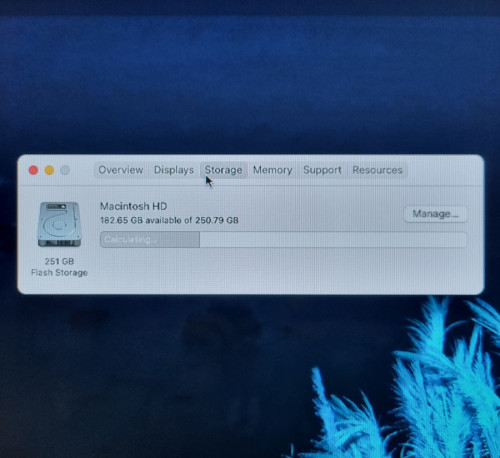Open the Resources tab
The width and height of the screenshot is (500, 458).
377,170
